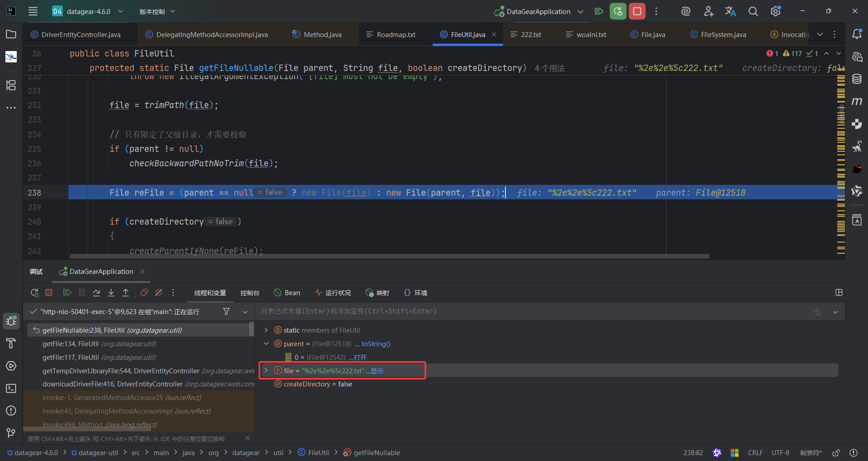Click View Breakpoints red circles icon
The height and width of the screenshot is (461, 868).
144,293
